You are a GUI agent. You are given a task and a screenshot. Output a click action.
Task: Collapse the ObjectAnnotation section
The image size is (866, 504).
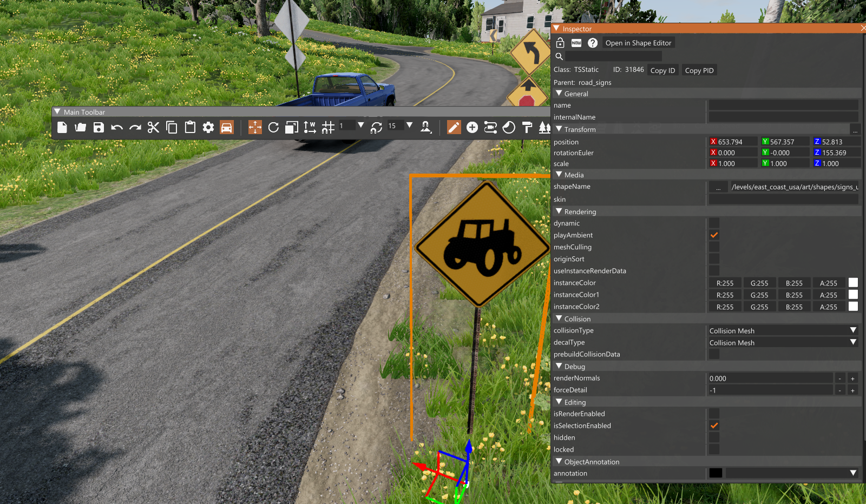pyautogui.click(x=559, y=461)
